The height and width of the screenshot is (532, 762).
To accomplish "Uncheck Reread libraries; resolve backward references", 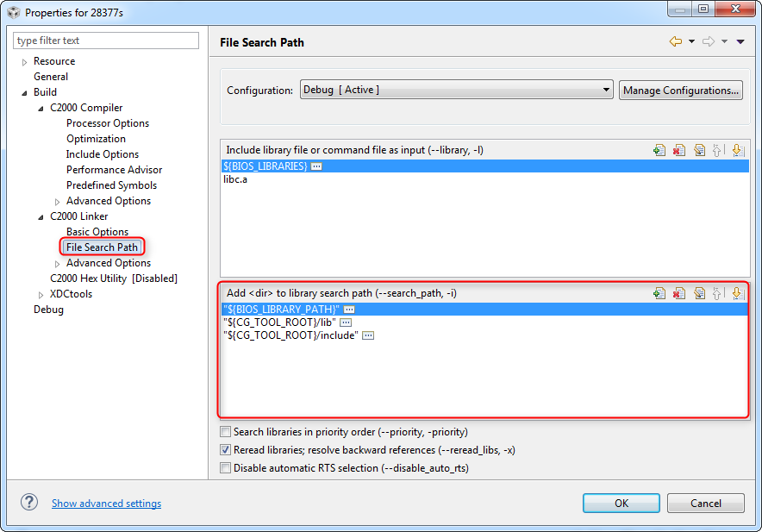I will (226, 450).
